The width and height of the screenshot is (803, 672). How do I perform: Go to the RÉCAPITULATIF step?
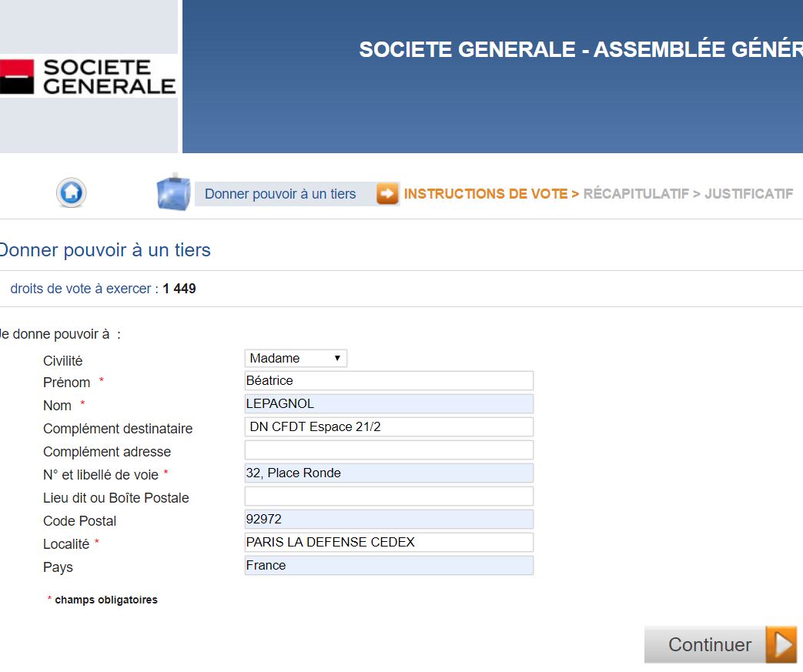point(636,194)
